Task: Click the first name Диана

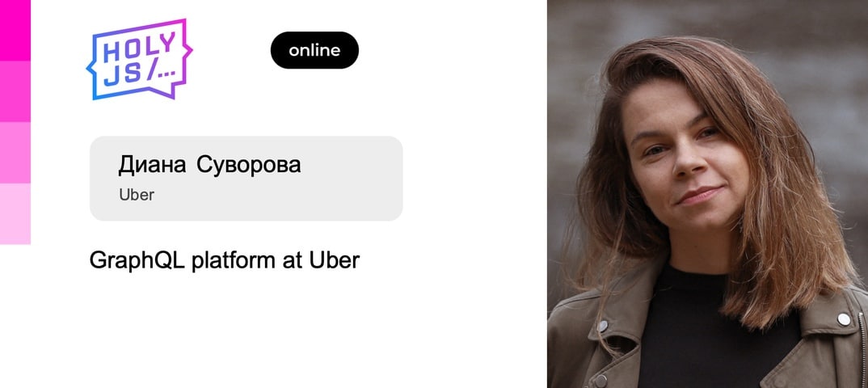Action: point(152,165)
